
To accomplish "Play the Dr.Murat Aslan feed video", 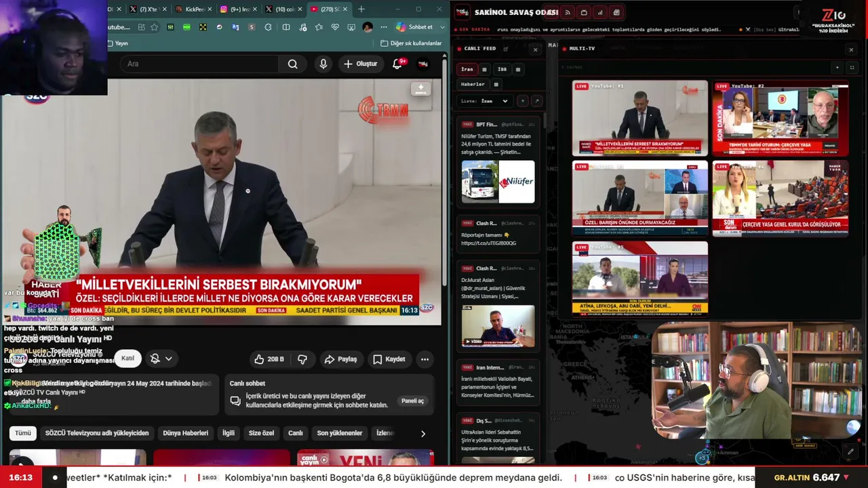I will tap(498, 326).
